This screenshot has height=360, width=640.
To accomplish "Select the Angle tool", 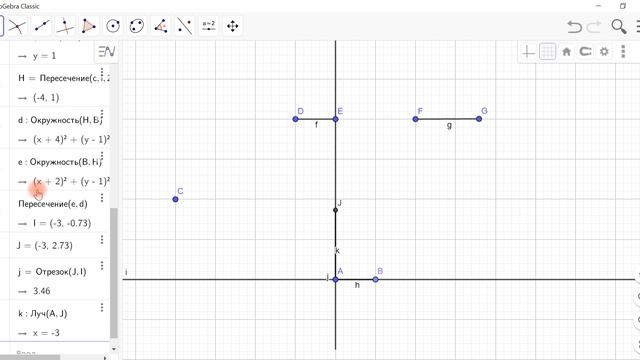I will (161, 27).
